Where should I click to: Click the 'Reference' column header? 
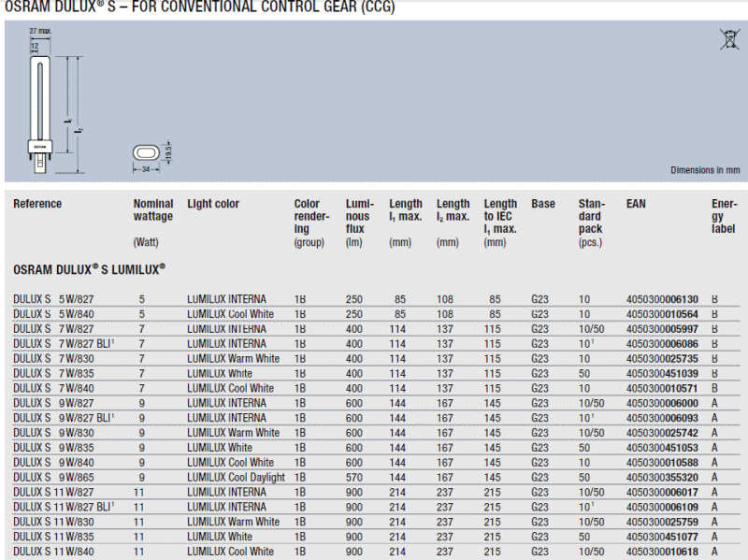pos(37,204)
